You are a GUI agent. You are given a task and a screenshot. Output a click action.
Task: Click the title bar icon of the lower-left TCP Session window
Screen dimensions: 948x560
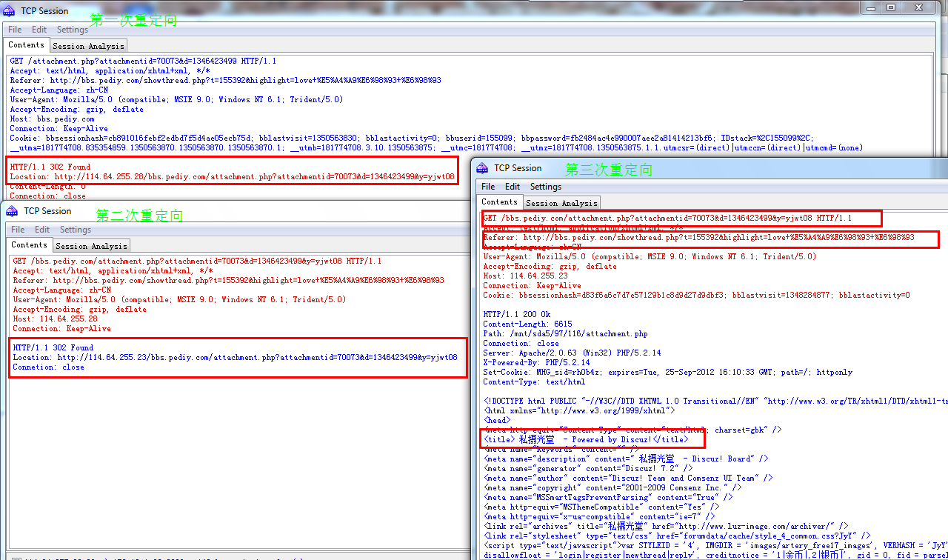(x=12, y=211)
